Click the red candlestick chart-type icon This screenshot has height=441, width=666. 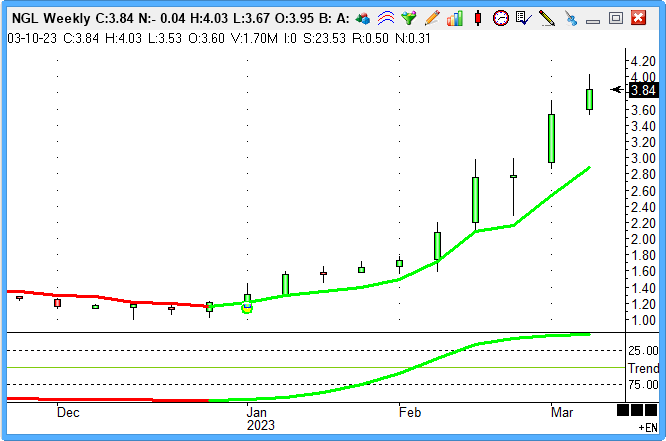(479, 17)
